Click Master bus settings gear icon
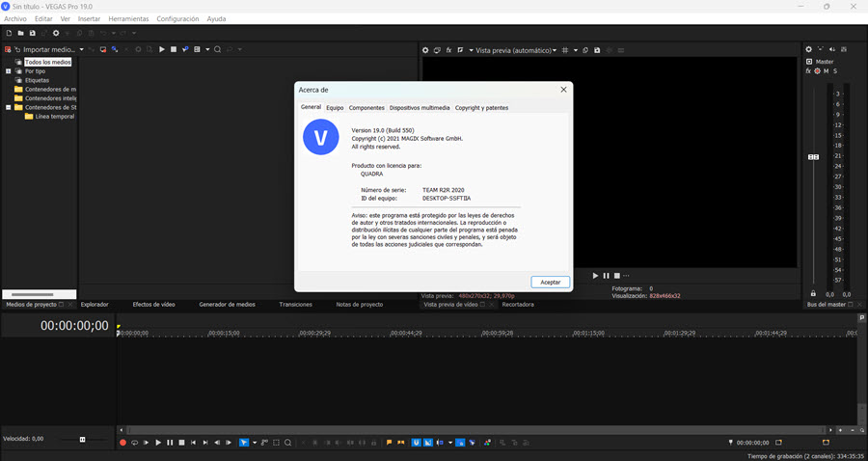This screenshot has height=461, width=868. point(808,49)
